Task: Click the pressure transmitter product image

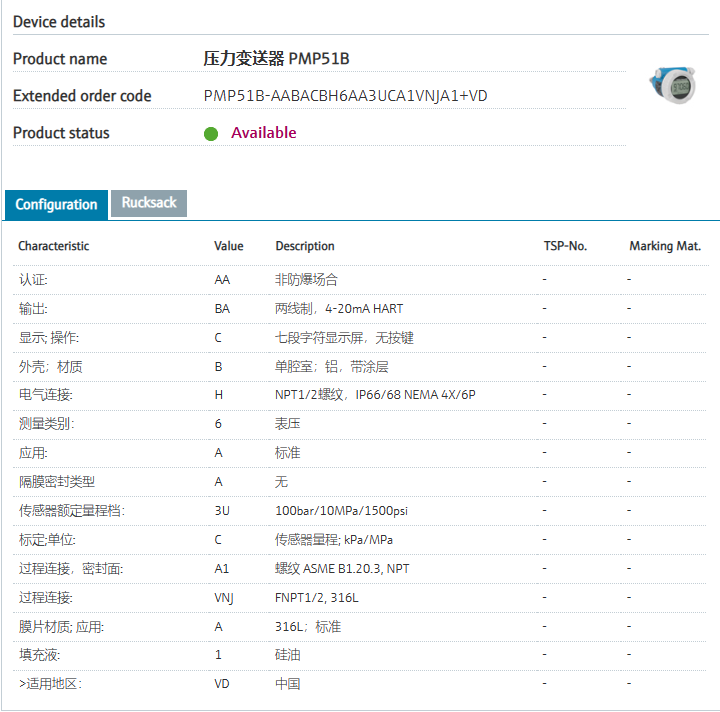Action: pos(672,86)
